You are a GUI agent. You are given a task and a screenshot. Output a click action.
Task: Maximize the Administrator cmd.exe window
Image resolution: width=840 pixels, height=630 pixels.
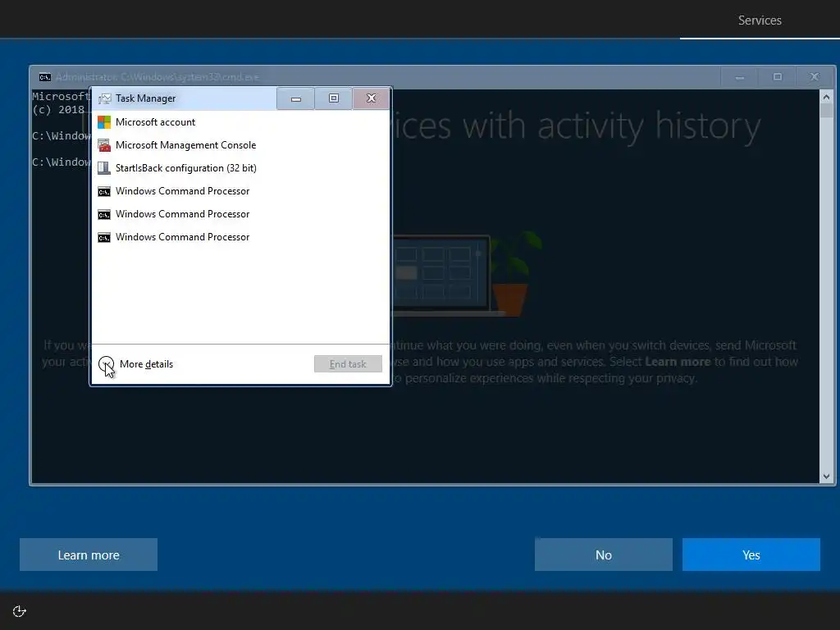(778, 77)
